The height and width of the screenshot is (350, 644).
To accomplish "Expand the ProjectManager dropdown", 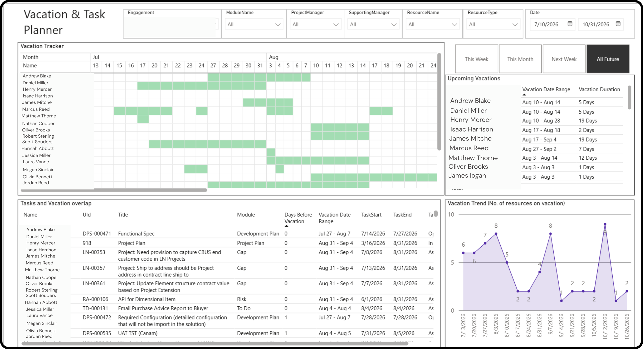I will click(x=315, y=24).
